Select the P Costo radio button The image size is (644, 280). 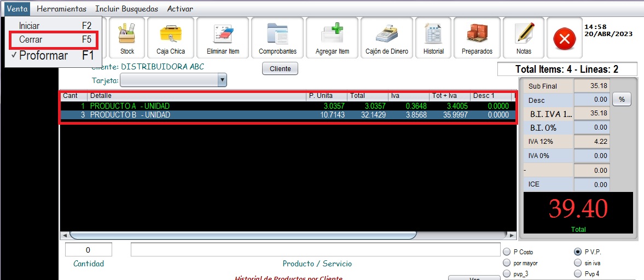coord(506,252)
